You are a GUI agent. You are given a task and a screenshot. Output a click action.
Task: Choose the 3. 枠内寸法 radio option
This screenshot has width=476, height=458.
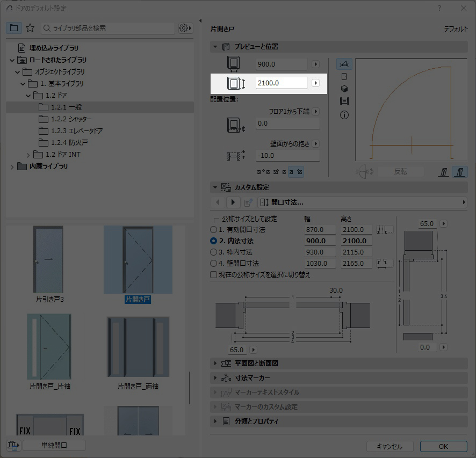coord(214,252)
